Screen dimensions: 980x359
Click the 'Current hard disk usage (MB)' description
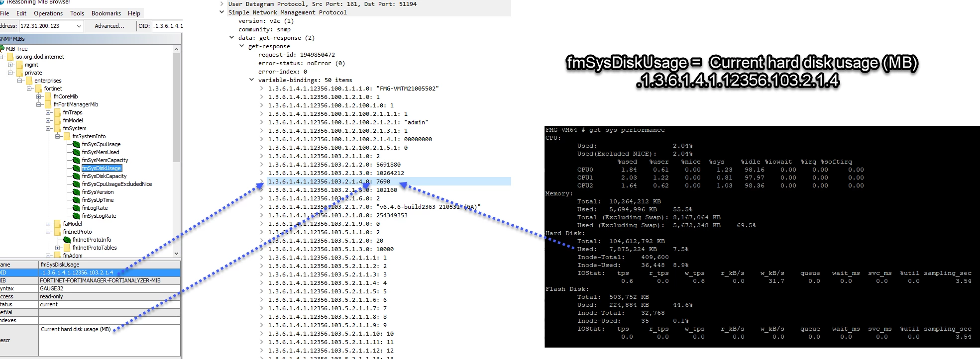click(76, 329)
